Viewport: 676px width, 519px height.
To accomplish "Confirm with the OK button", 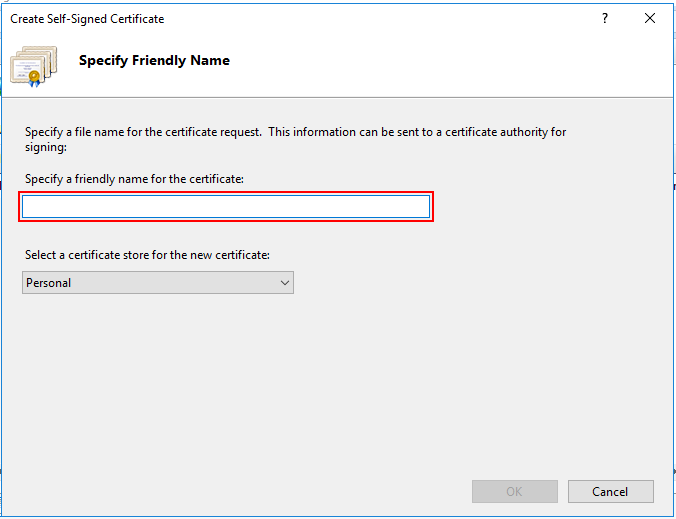I will tap(514, 492).
